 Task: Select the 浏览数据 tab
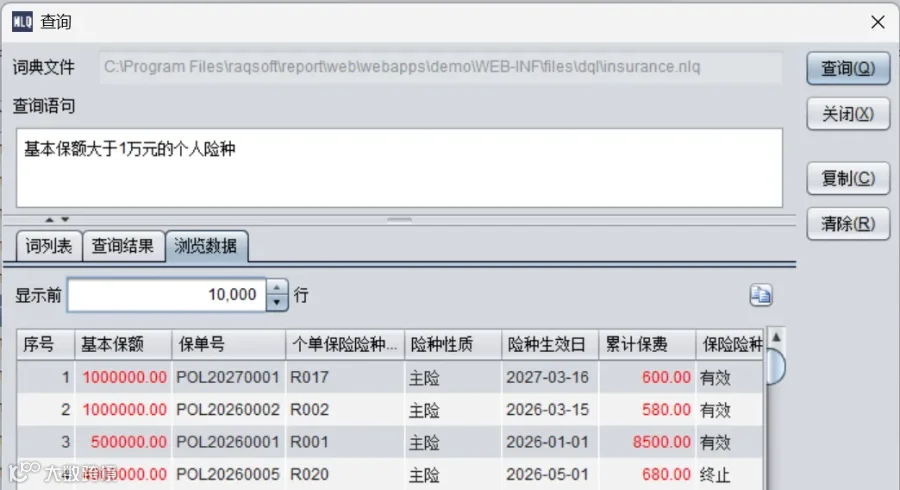click(x=206, y=246)
